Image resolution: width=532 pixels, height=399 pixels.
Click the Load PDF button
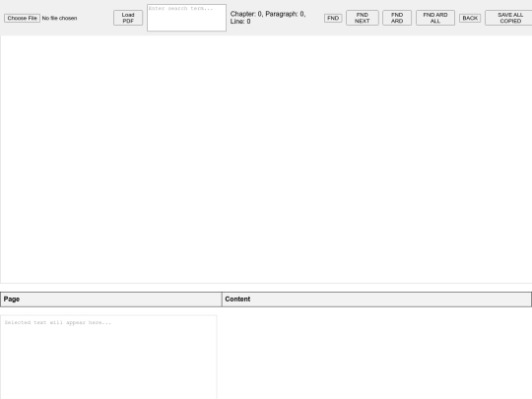(x=128, y=18)
